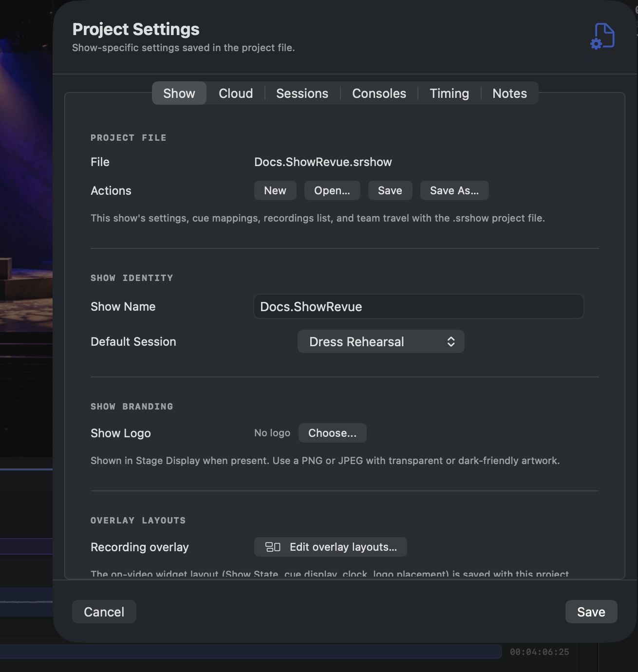Image resolution: width=638 pixels, height=672 pixels.
Task: Click the timeline progress bar behind the dialog
Action: point(251,652)
